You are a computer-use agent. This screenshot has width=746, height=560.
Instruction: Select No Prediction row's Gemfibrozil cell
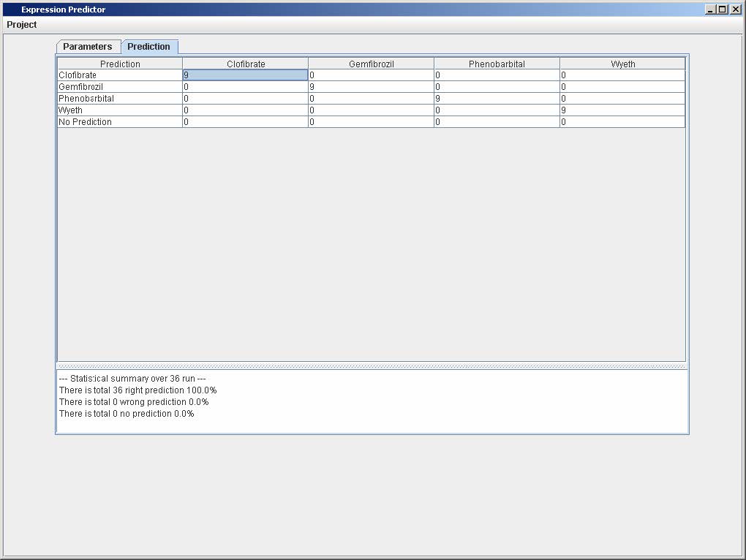pos(371,121)
